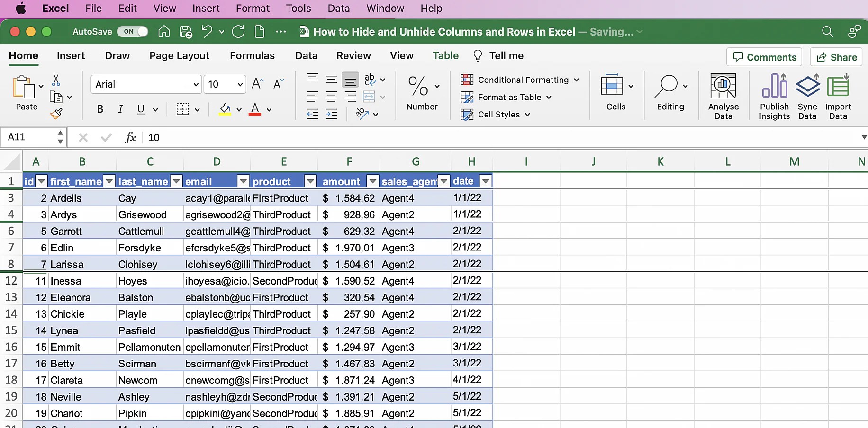Image resolution: width=868 pixels, height=428 pixels.
Task: Click the Format Painter tool
Action: (x=57, y=114)
